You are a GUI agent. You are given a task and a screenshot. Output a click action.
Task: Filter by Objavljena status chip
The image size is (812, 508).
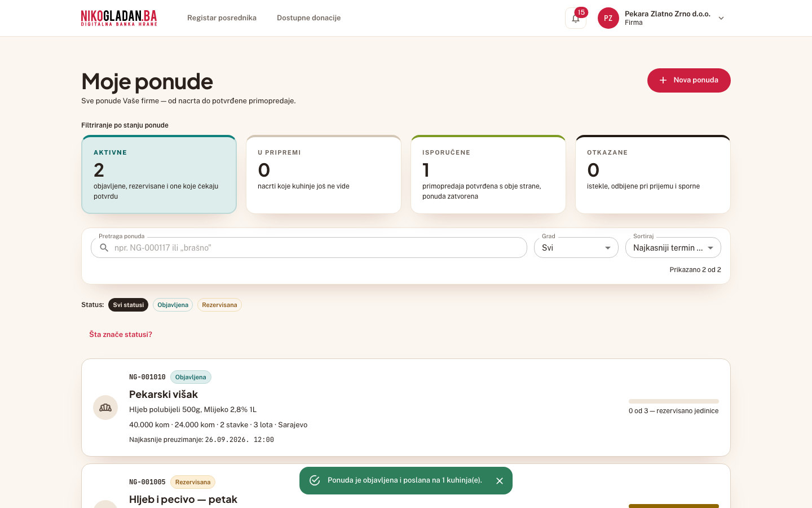point(173,305)
